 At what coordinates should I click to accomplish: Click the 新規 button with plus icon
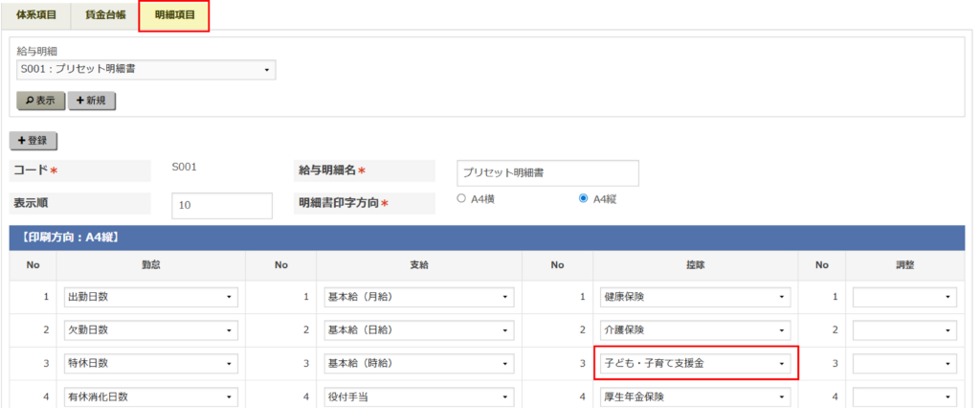tap(91, 101)
